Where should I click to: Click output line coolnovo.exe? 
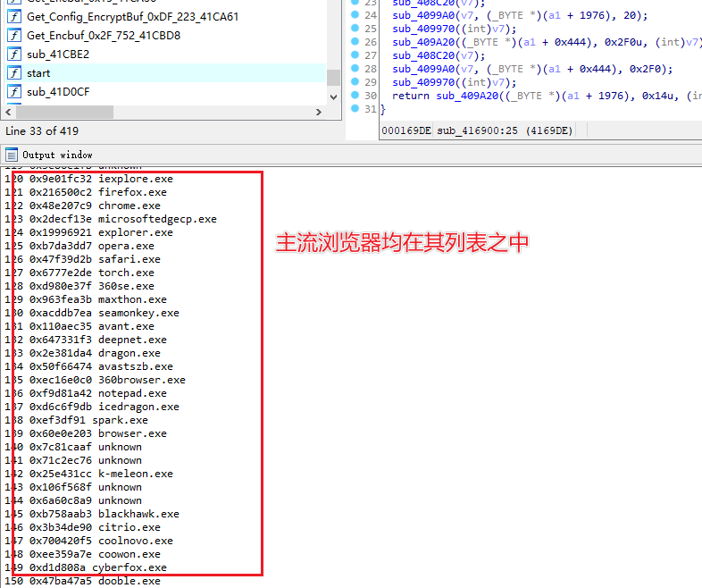pos(88,541)
